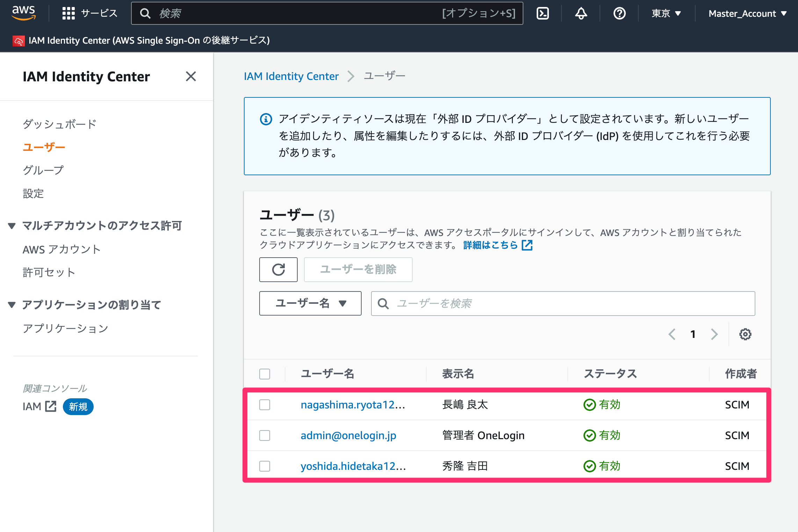
Task: Open the notifications bell icon
Action: (581, 13)
